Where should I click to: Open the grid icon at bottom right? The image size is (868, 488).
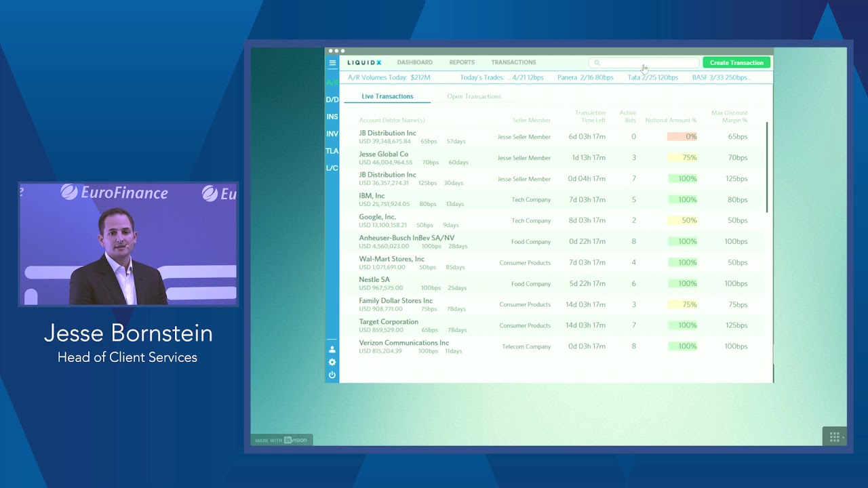tap(835, 436)
